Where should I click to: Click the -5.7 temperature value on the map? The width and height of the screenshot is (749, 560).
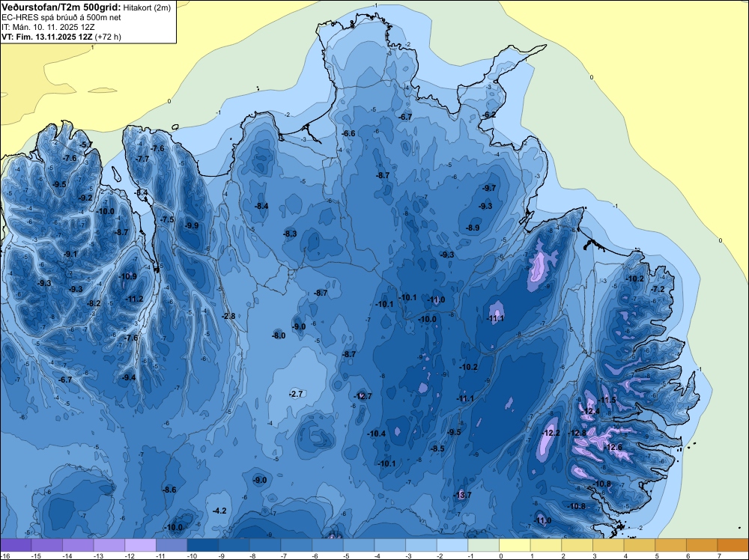pos(85,145)
